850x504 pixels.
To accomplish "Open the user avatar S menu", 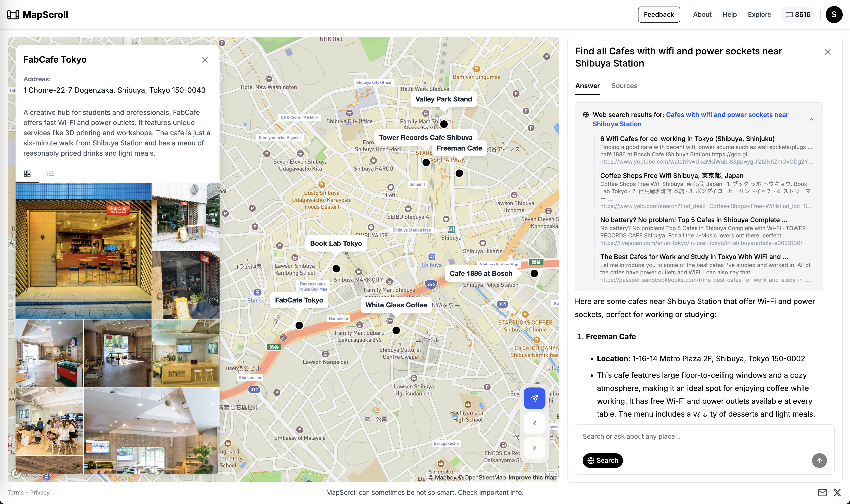I will pos(834,15).
